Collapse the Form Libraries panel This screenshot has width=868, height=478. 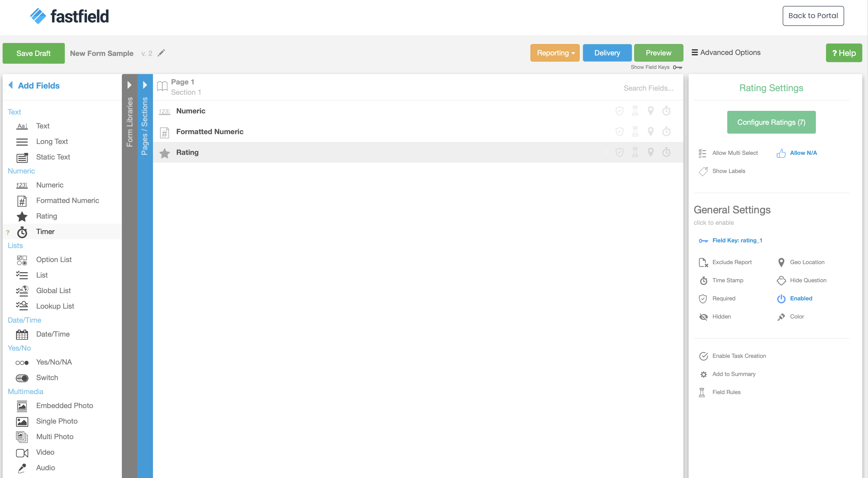[130, 85]
